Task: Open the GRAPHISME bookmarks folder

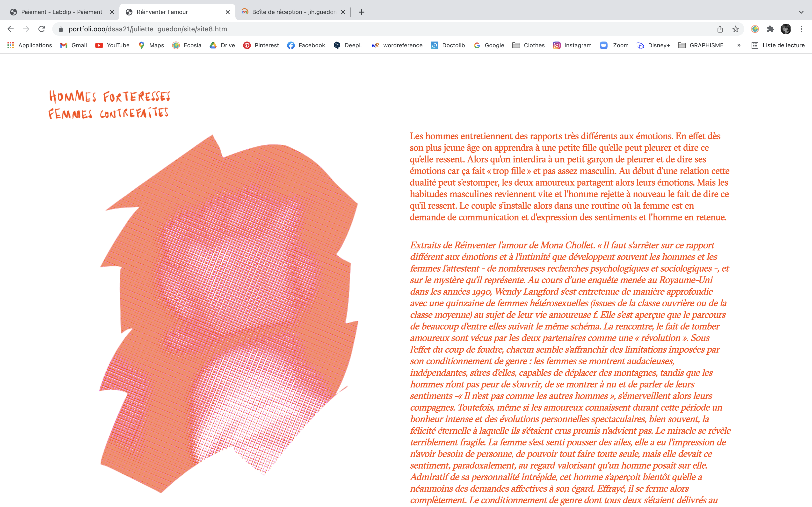Action: click(701, 45)
